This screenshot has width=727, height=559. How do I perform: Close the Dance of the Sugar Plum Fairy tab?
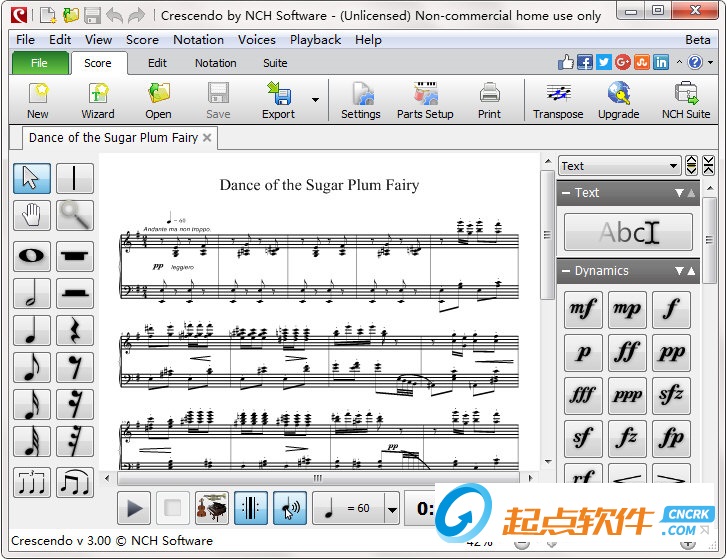208,138
